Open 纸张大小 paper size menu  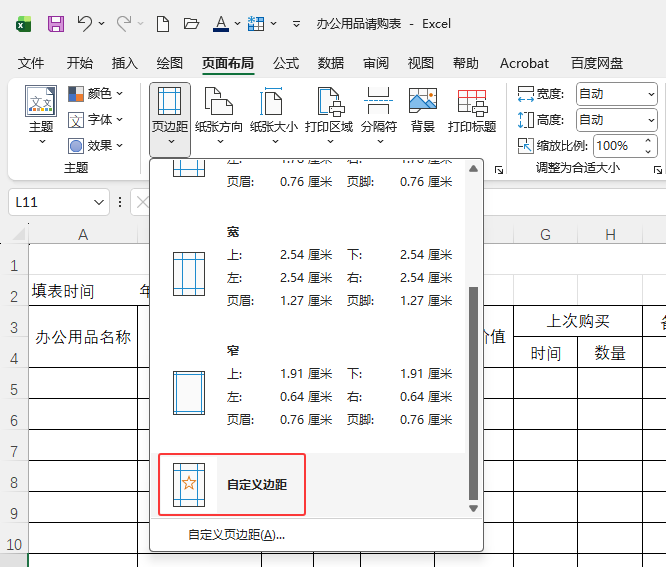pos(274,116)
